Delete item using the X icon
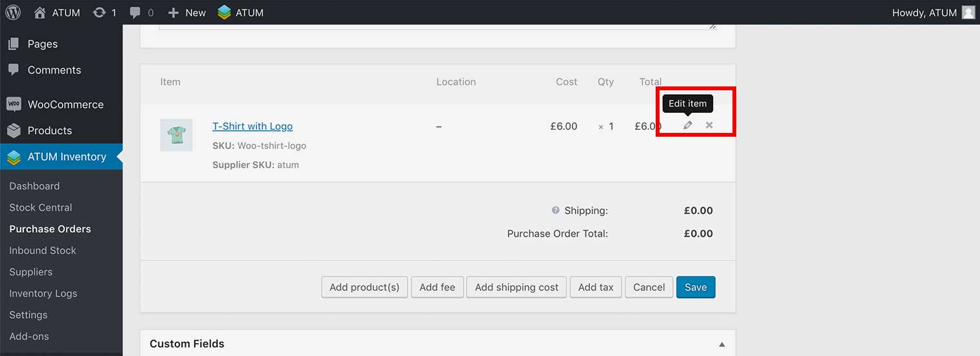 (x=709, y=125)
